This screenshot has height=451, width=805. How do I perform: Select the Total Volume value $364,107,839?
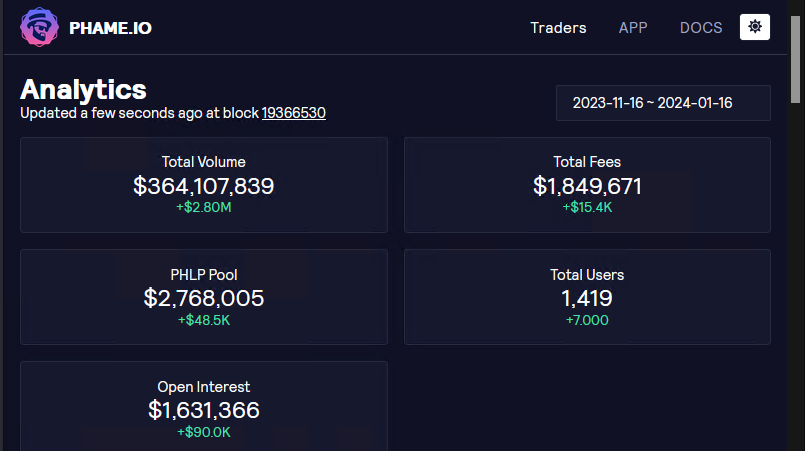[204, 186]
